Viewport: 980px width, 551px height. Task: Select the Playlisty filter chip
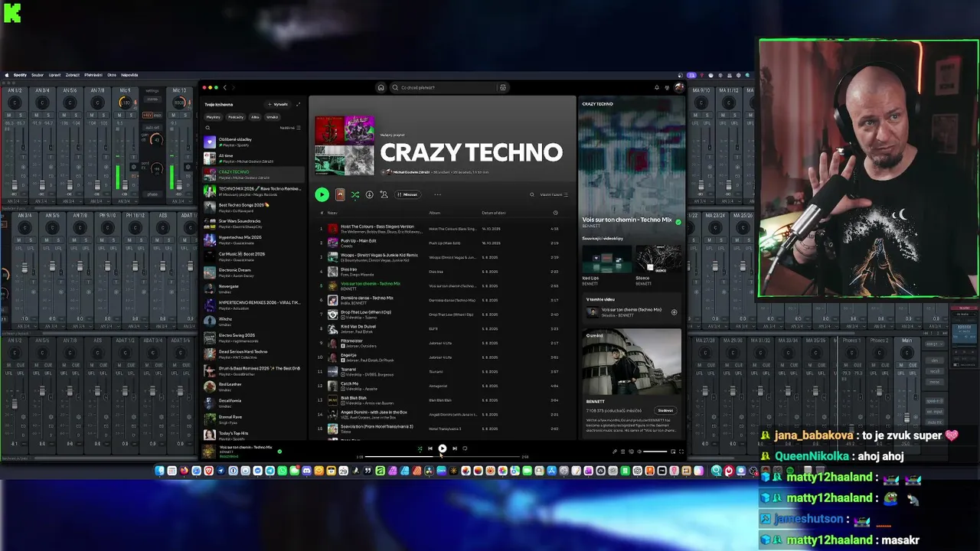tap(214, 117)
